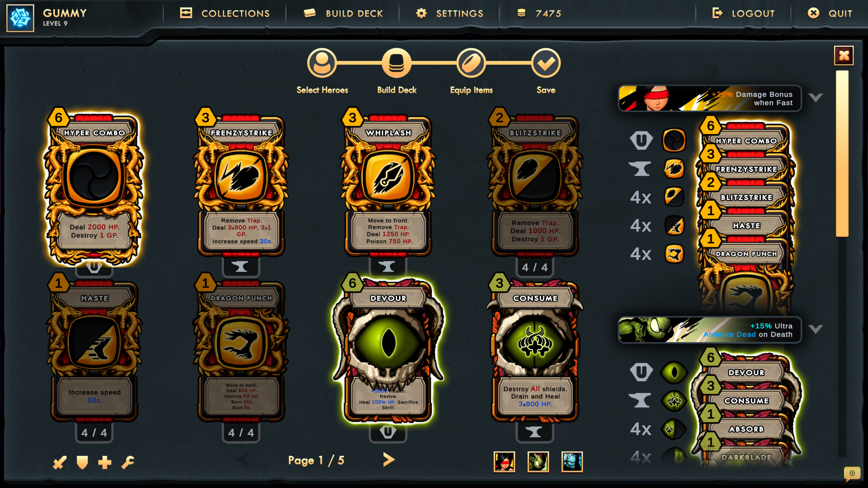Click the deck list scrollbar
Image resolution: width=868 pixels, height=488 pixels.
tap(842, 154)
